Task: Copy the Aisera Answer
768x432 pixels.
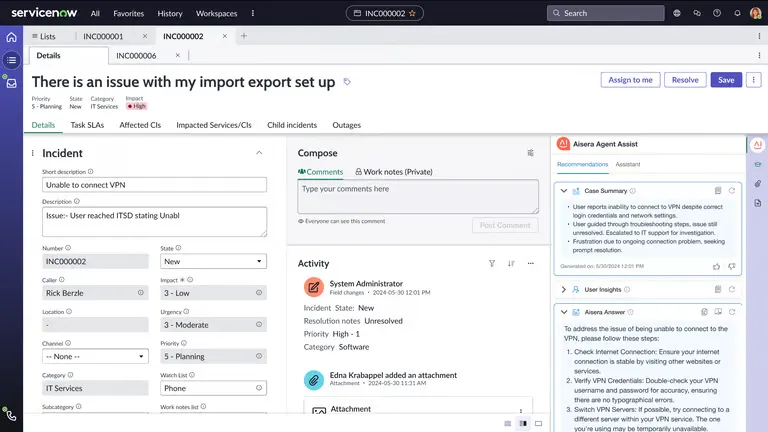Action: [x=704, y=312]
